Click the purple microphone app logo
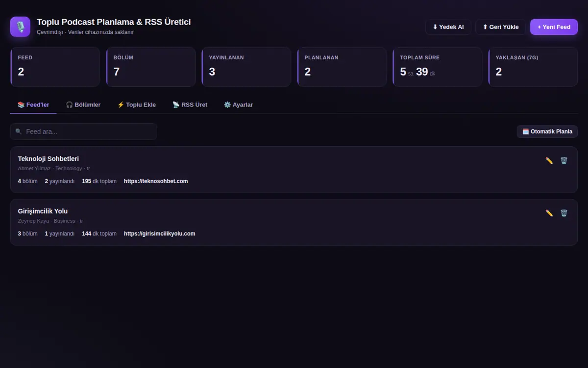The height and width of the screenshot is (368, 588). tap(20, 26)
